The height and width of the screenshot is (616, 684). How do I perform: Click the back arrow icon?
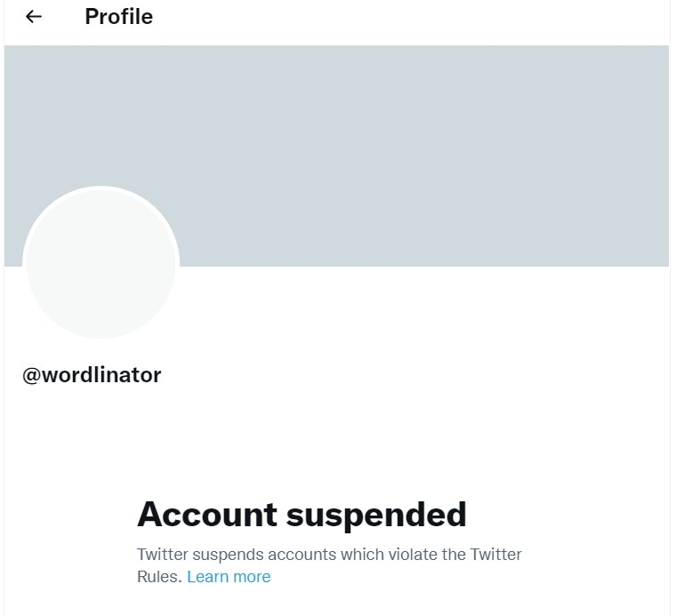tap(34, 17)
